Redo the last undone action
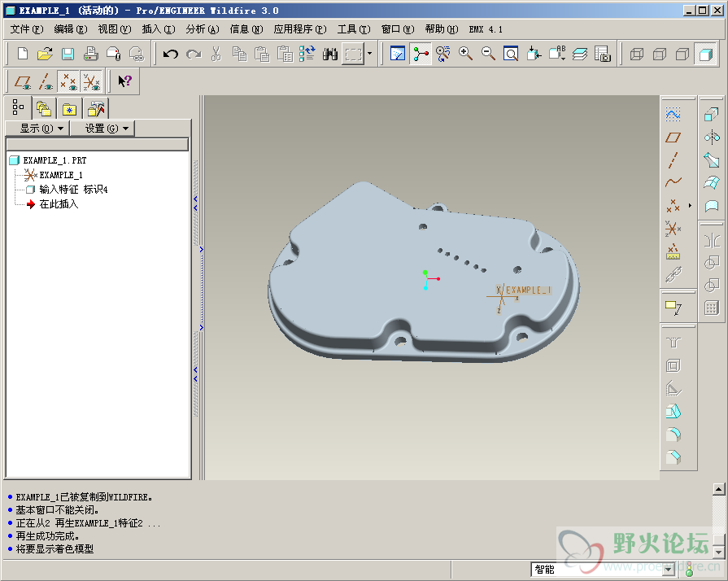 pyautogui.click(x=194, y=54)
